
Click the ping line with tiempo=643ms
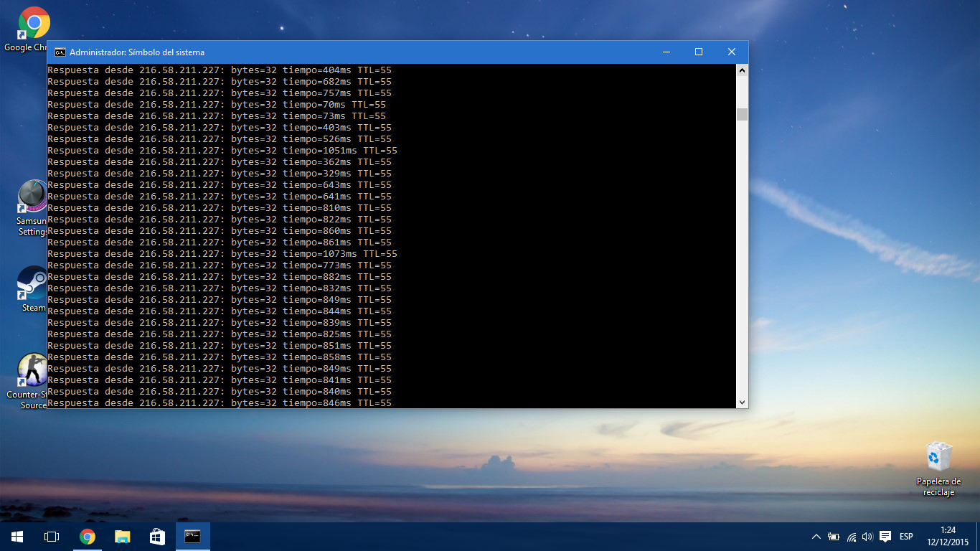click(220, 185)
